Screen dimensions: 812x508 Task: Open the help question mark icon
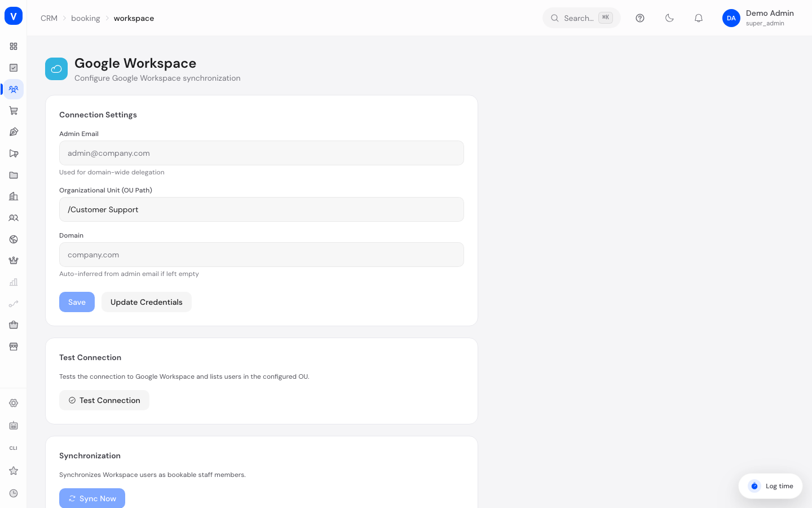(640, 18)
